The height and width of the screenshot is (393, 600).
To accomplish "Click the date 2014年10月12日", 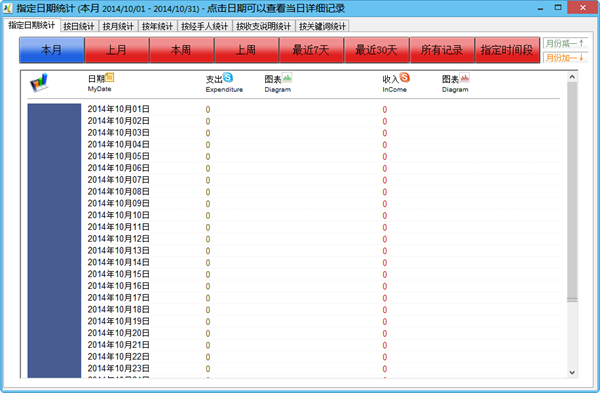I will tap(119, 239).
